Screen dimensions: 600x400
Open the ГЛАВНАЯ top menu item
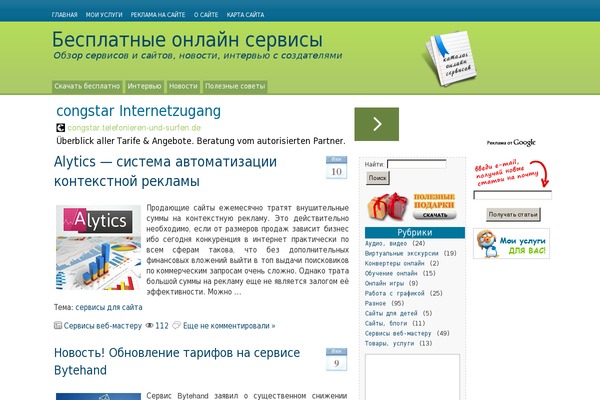pos(64,15)
